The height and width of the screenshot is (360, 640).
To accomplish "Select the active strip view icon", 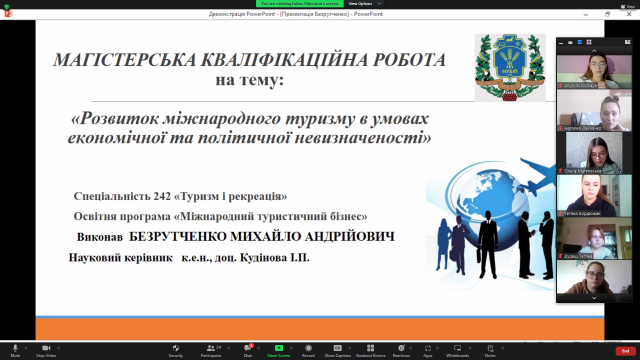I will [x=579, y=42].
